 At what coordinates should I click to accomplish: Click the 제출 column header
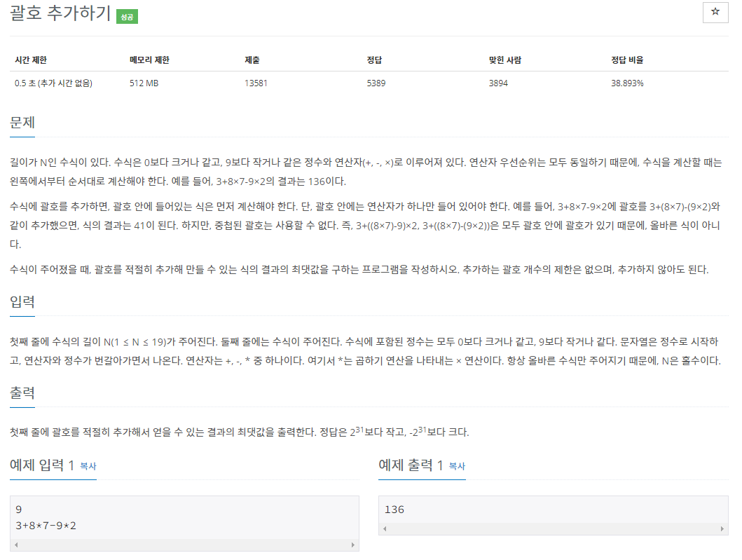pyautogui.click(x=252, y=60)
